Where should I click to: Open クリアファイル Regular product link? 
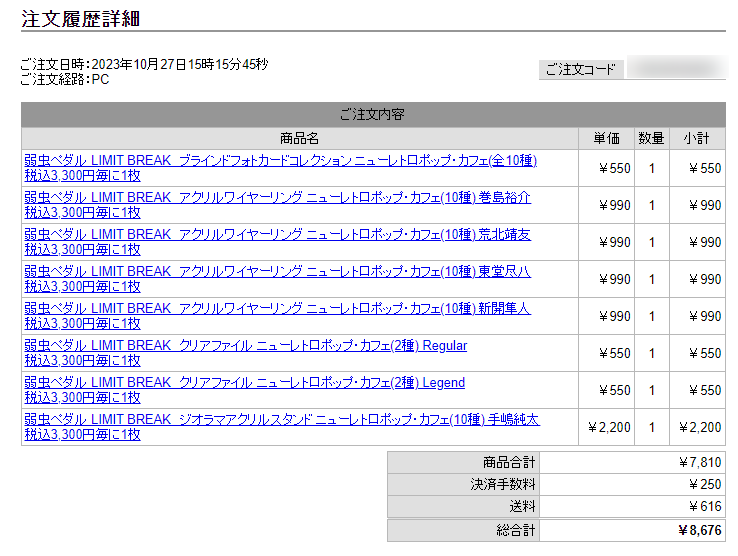click(246, 353)
